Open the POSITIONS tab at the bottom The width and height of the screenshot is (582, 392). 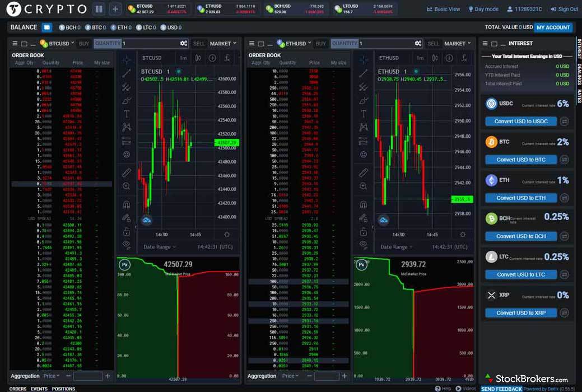(63, 389)
